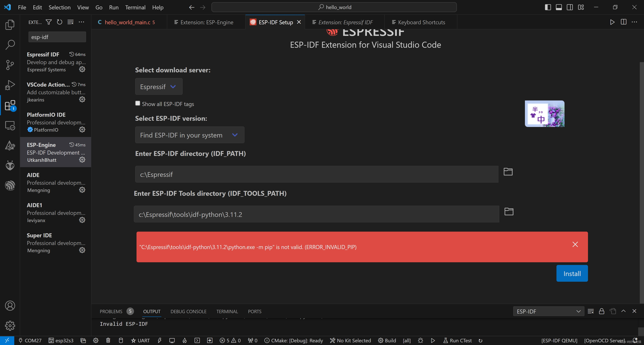644x345 pixels.
Task: Open the Remote Explorer view
Action: coord(10,125)
